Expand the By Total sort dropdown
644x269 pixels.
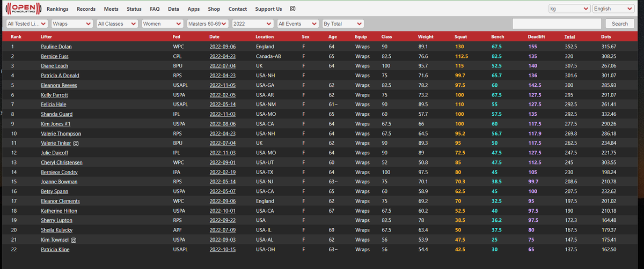(x=343, y=24)
